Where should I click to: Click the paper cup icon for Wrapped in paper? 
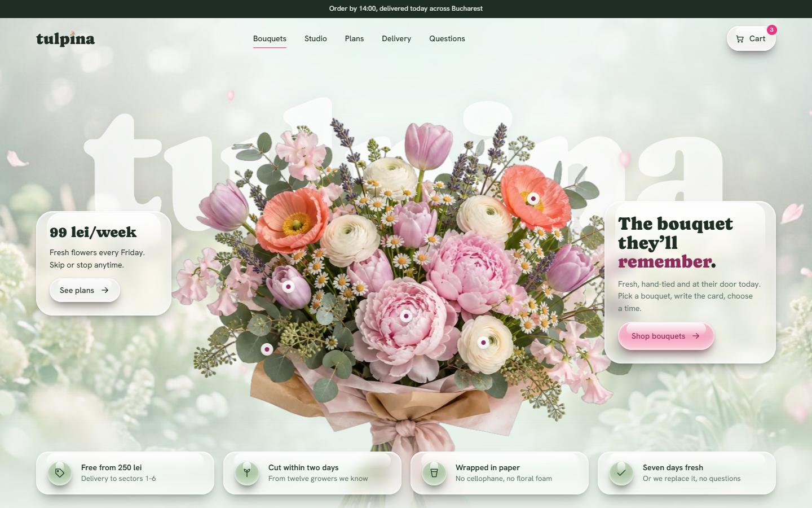click(434, 473)
